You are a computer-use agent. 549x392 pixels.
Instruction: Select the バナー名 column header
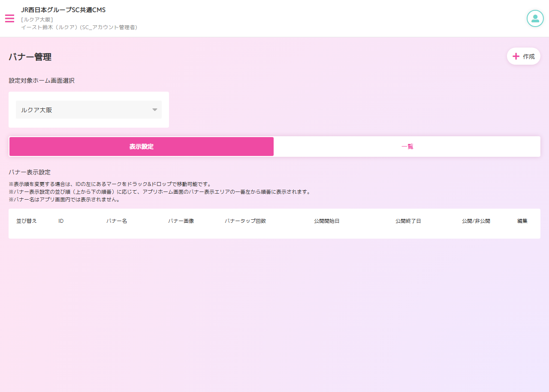pos(117,221)
